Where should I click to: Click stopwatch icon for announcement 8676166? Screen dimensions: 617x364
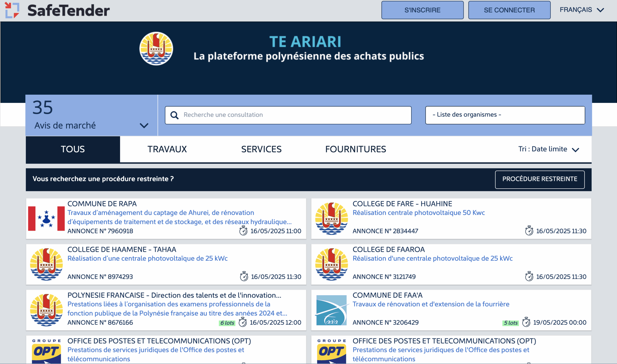pyautogui.click(x=243, y=322)
